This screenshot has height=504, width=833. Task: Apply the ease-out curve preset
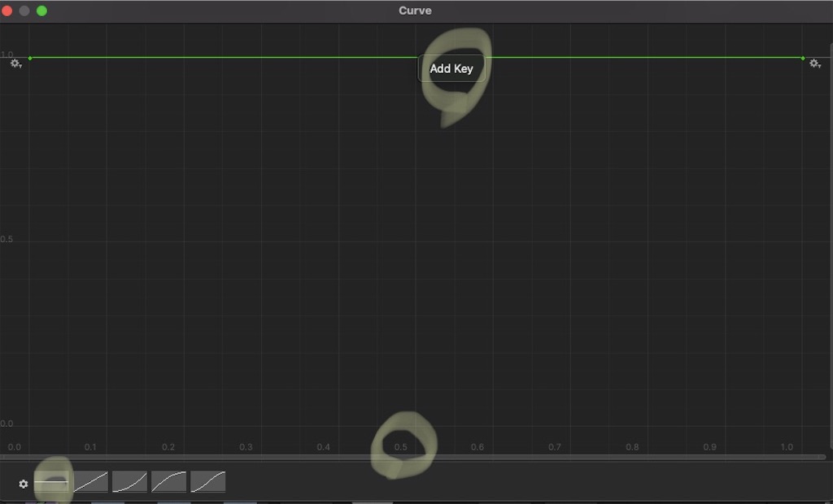pos(169,482)
